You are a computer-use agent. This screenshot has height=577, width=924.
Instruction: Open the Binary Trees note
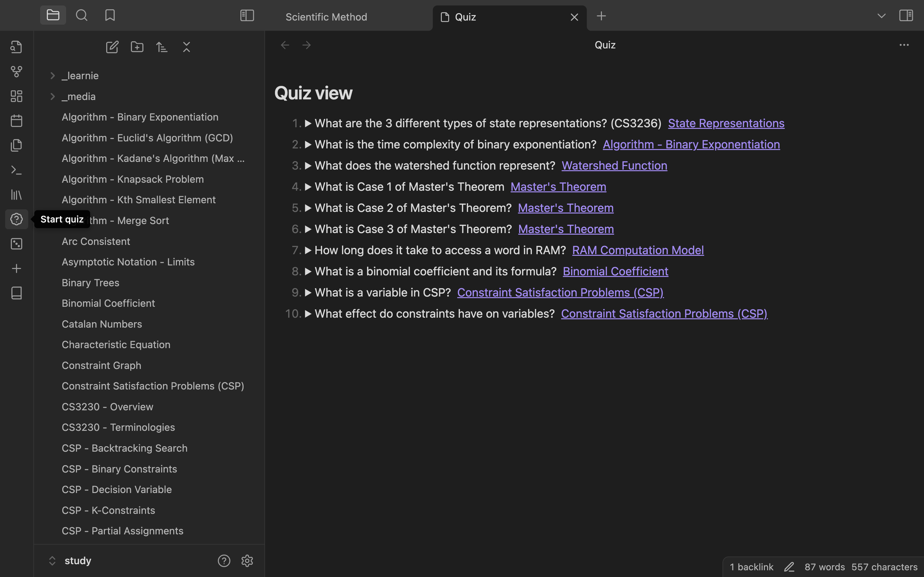90,283
